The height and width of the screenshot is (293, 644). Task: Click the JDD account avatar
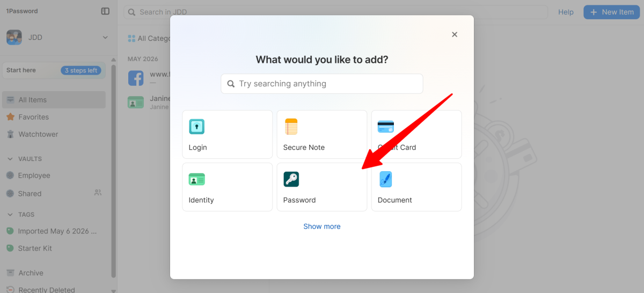(x=14, y=38)
